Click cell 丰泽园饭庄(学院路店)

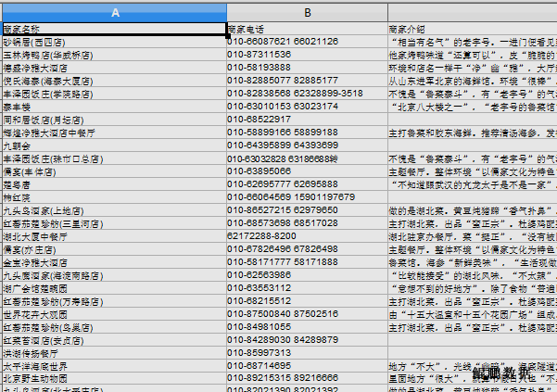point(114,94)
